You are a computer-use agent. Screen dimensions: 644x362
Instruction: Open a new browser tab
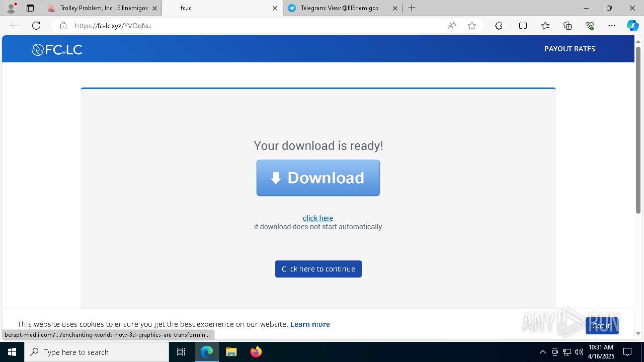pyautogui.click(x=412, y=8)
